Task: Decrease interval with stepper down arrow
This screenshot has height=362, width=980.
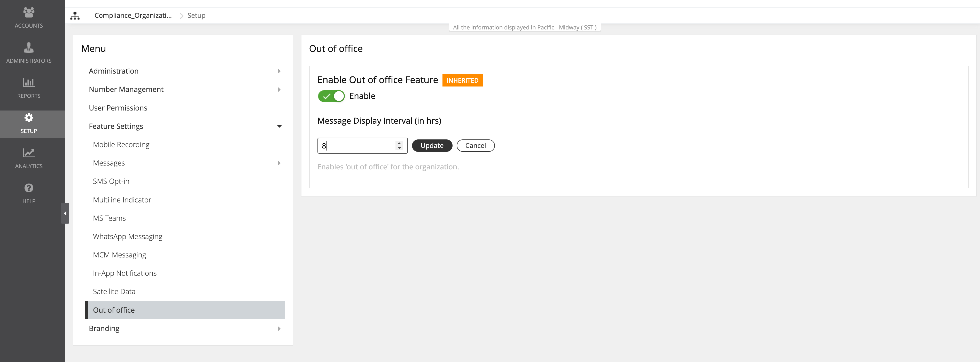Action: point(399,148)
